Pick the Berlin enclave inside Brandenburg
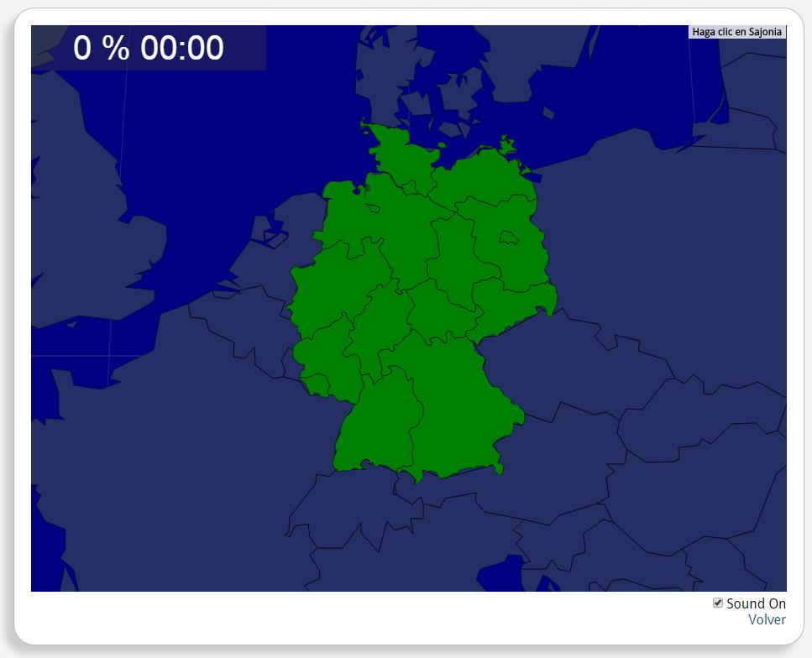This screenshot has width=812, height=658. [x=509, y=238]
